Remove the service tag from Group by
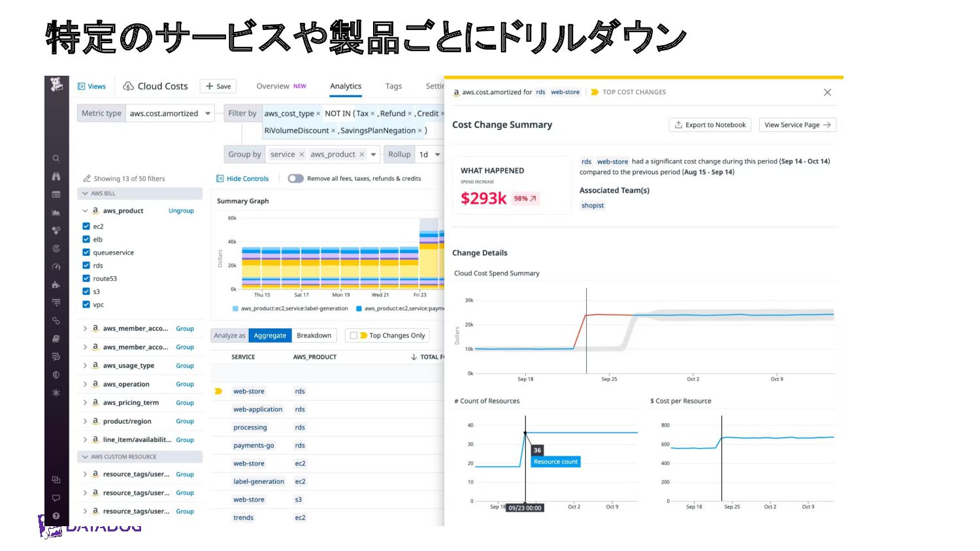980x551 pixels. point(301,155)
